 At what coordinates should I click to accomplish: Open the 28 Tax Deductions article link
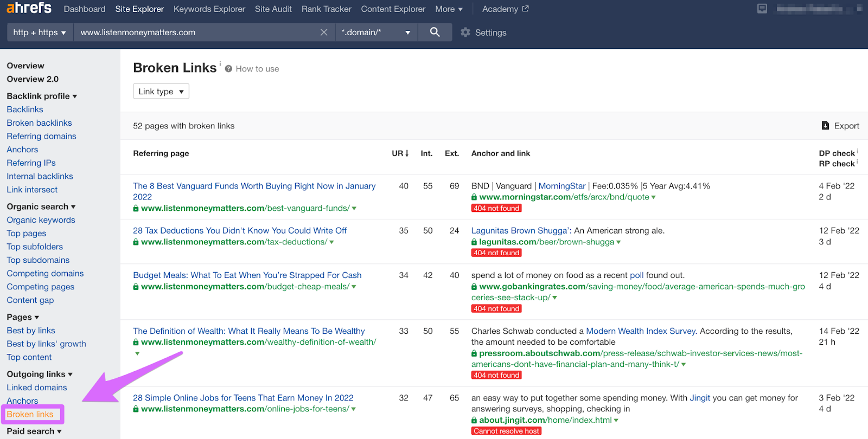(x=240, y=231)
